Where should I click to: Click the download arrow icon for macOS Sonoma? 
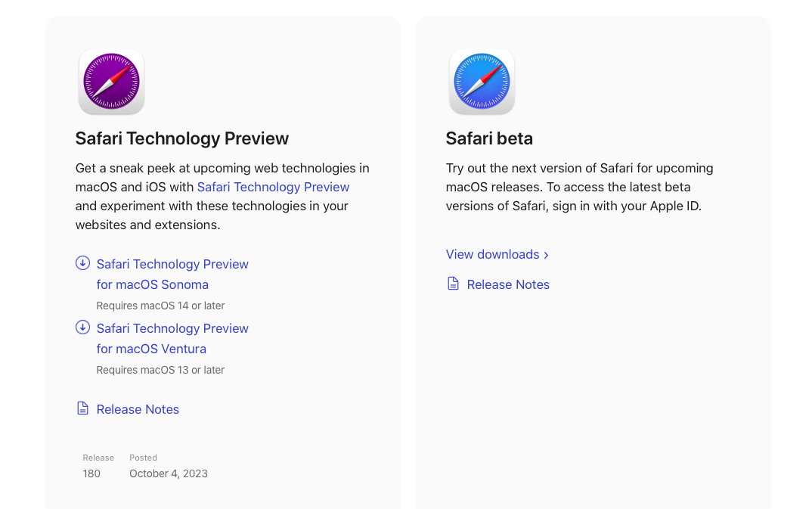[x=82, y=263]
